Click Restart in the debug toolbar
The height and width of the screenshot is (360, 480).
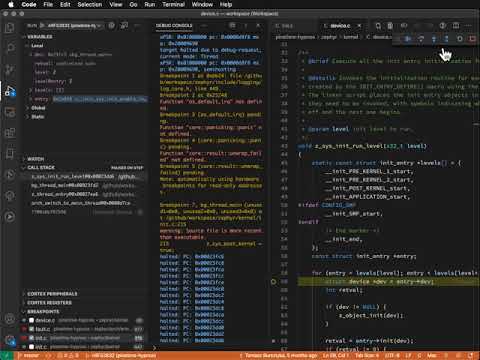460,39
